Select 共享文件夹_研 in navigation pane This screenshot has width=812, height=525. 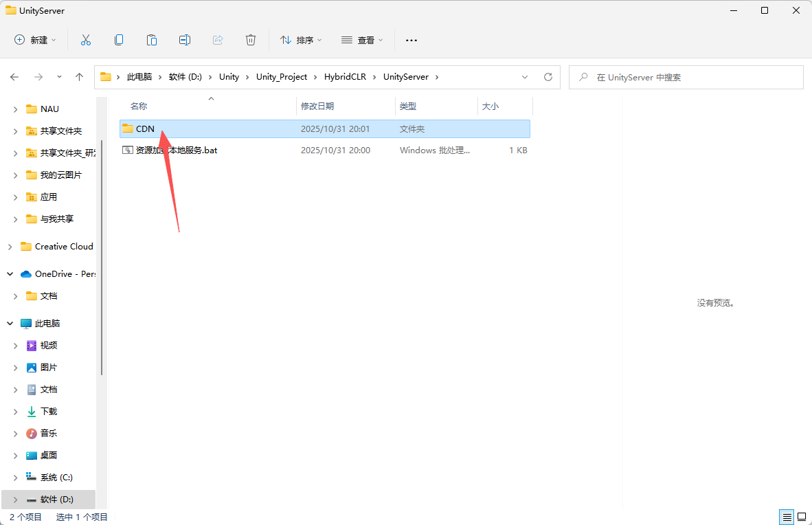coord(68,153)
